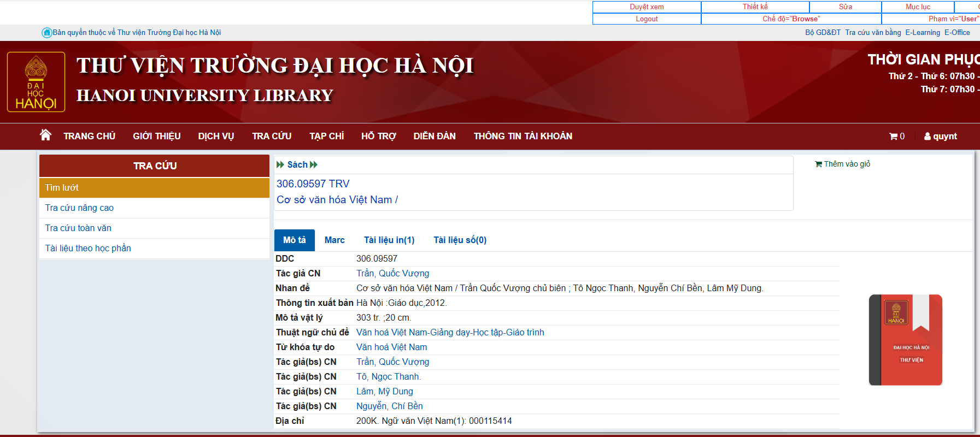This screenshot has width=980, height=437.
Task: Open Tài liệu theo học phần
Action: [x=88, y=249]
